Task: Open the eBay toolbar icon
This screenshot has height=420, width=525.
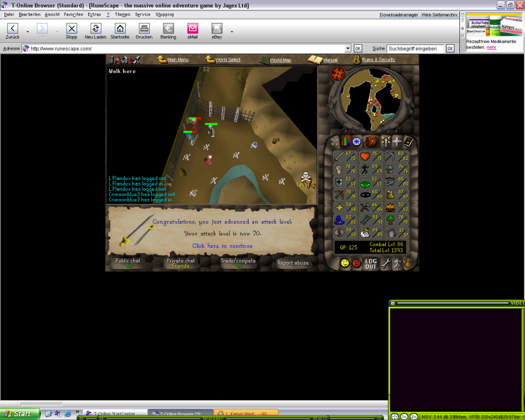Action: click(x=217, y=29)
